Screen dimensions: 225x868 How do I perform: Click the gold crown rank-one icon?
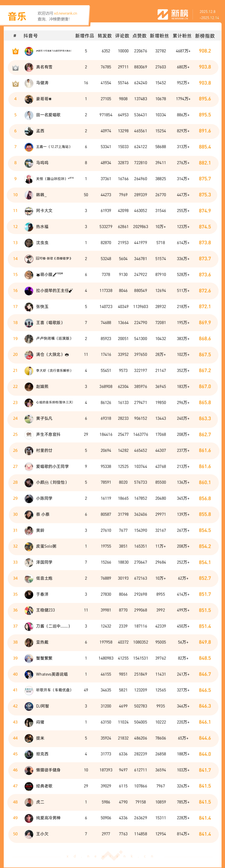click(x=15, y=51)
